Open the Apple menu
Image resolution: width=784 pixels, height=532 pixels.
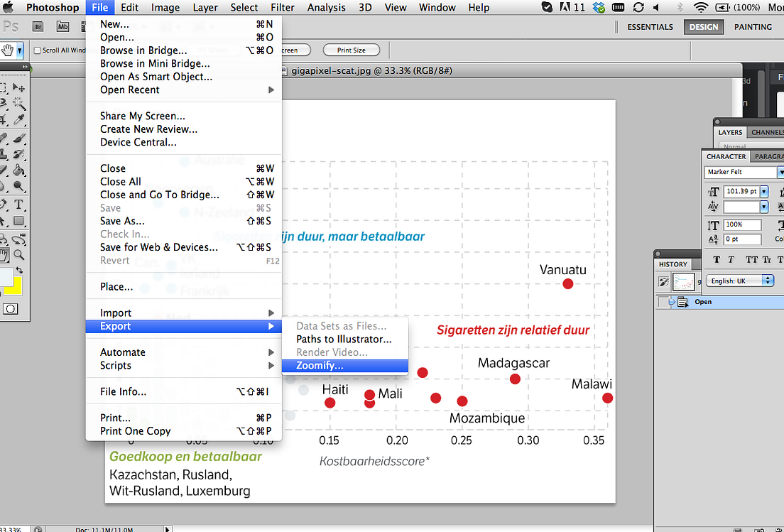pyautogui.click(x=8, y=8)
